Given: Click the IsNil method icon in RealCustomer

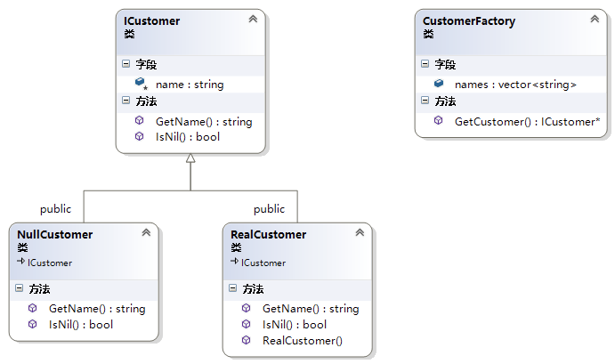Looking at the screenshot, I should 247,324.
